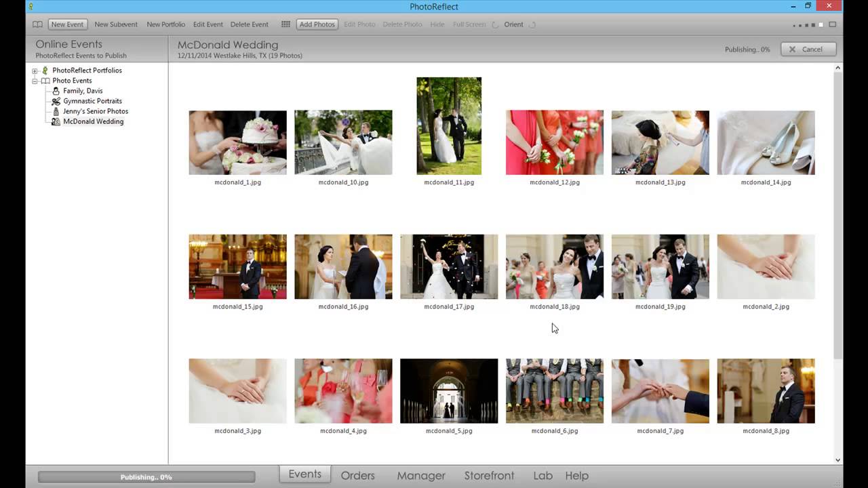Click the mcdonald_8.jpg file name

pos(766,431)
